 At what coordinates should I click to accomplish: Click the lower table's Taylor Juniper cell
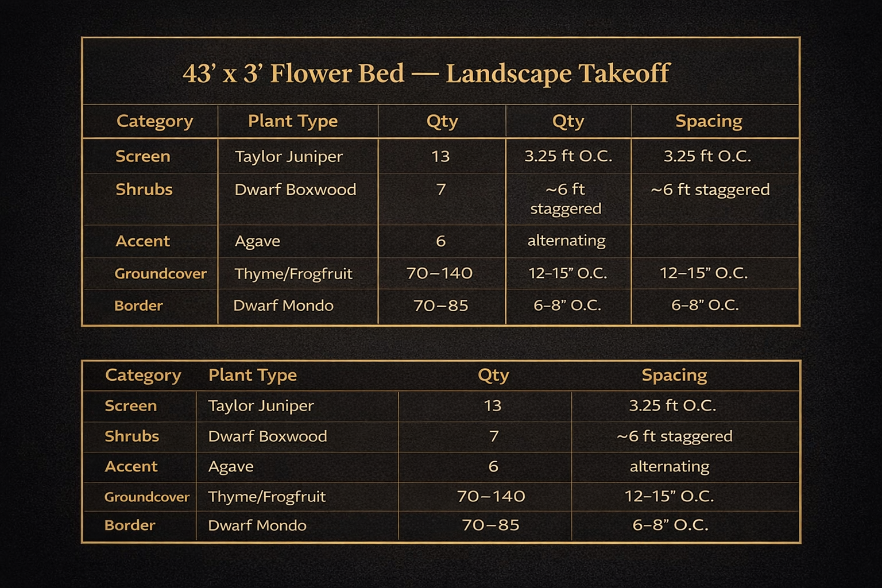point(261,406)
